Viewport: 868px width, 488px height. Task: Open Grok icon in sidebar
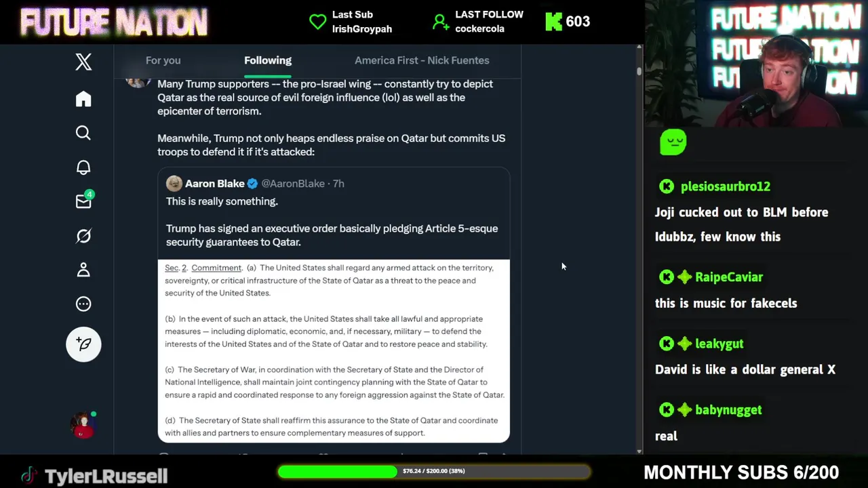tap(83, 236)
